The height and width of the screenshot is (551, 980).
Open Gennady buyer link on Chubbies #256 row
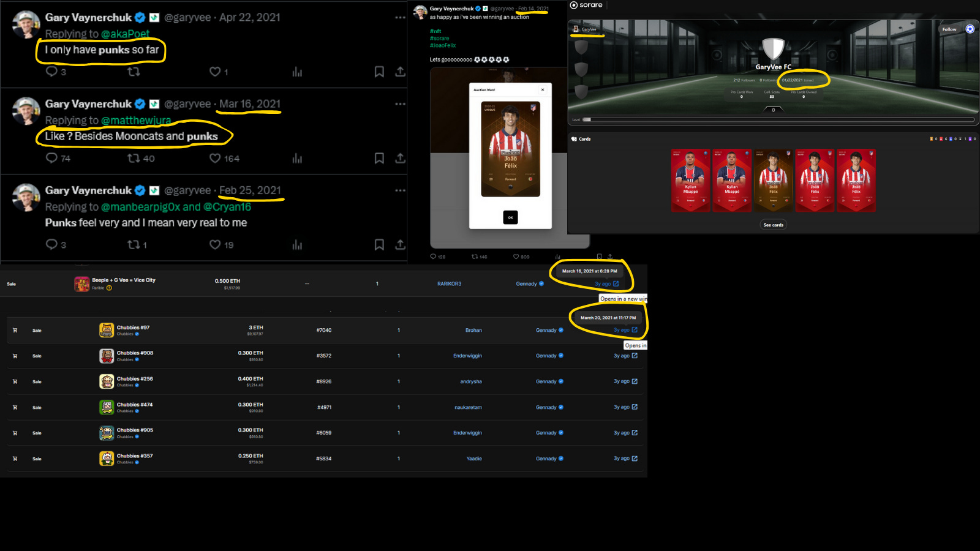tap(546, 381)
